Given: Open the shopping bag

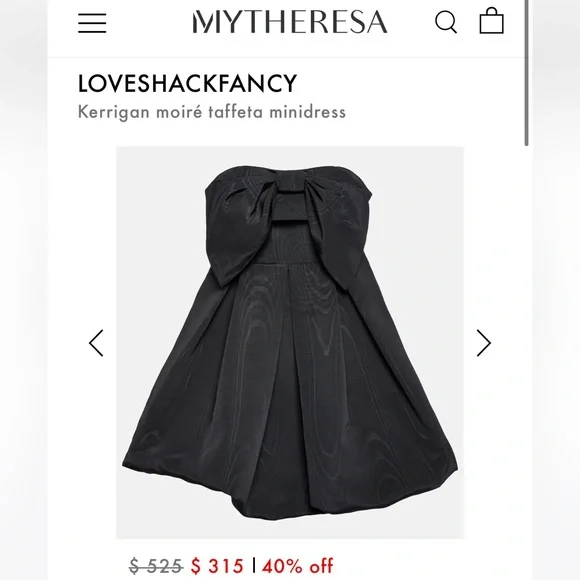Looking at the screenshot, I should (491, 21).
